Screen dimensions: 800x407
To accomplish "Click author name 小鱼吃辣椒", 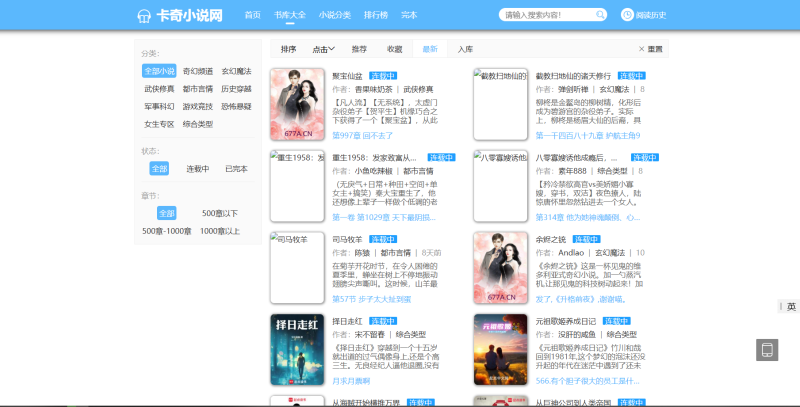I will click(x=373, y=171).
